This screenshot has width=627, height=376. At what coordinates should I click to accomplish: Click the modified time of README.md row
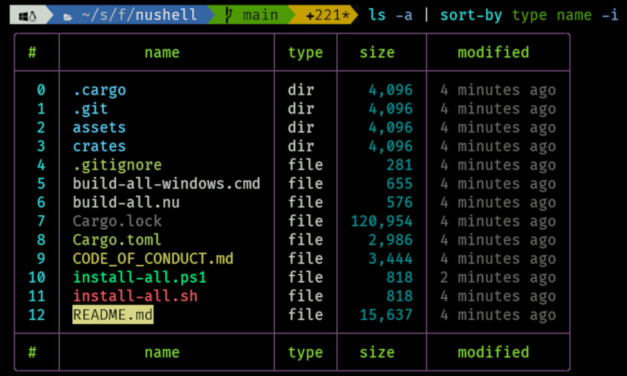coord(498,315)
